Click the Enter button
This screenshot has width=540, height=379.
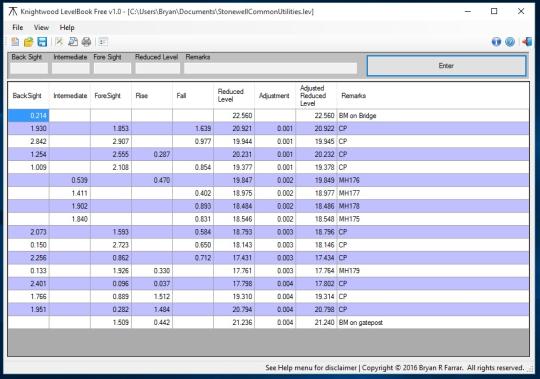446,65
